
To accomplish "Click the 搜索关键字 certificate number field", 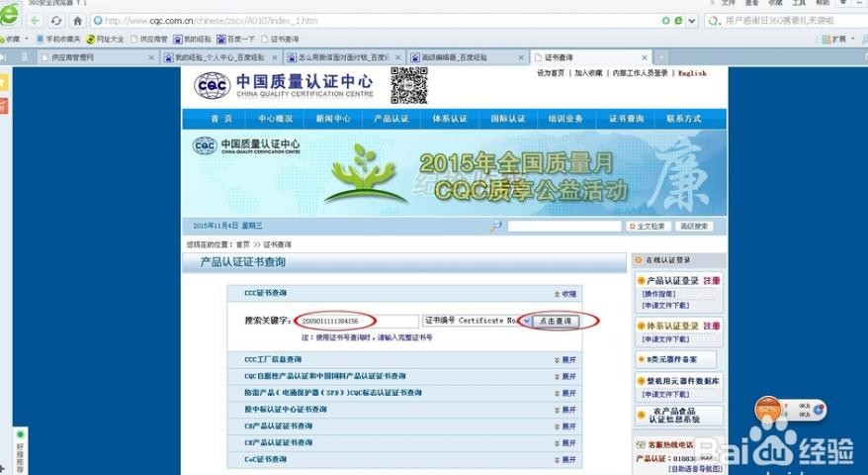I will [358, 322].
